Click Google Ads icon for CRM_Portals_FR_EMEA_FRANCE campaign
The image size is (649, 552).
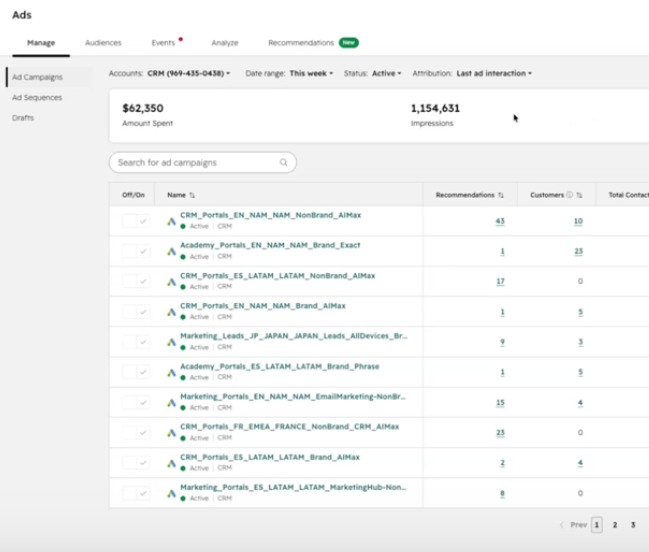[x=171, y=433]
